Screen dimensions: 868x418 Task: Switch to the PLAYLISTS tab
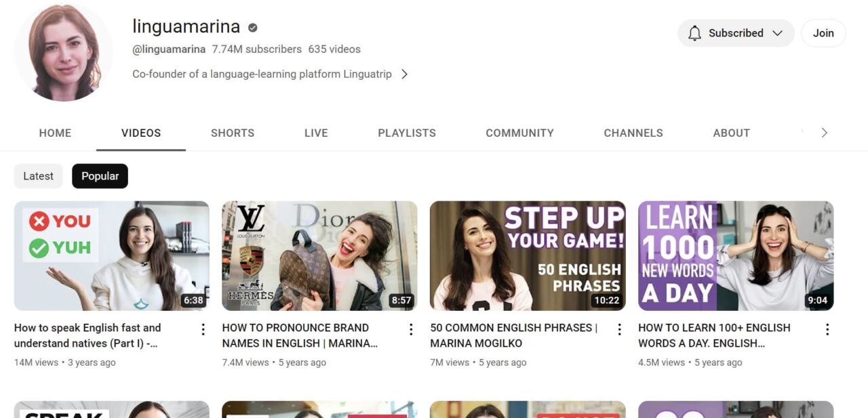[x=407, y=133]
